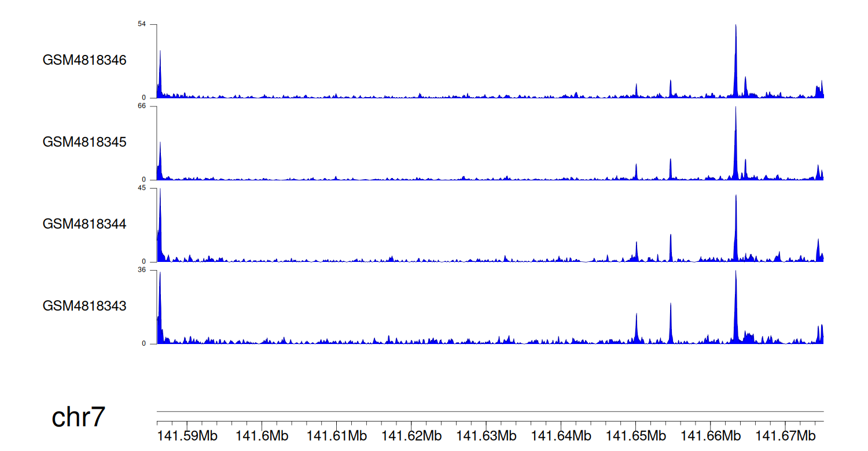Select the y-axis maximum value 45
This screenshot has height=451, width=868.
[x=141, y=188]
